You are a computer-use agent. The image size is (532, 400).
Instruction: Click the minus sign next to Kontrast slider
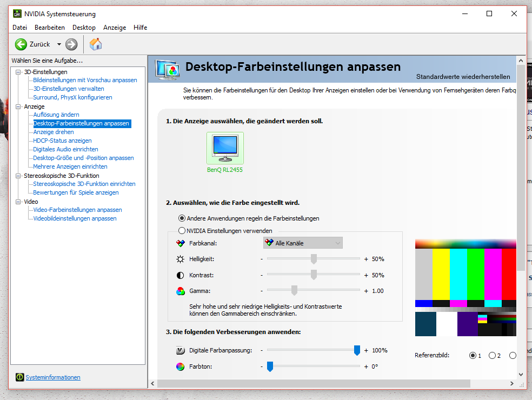click(262, 275)
